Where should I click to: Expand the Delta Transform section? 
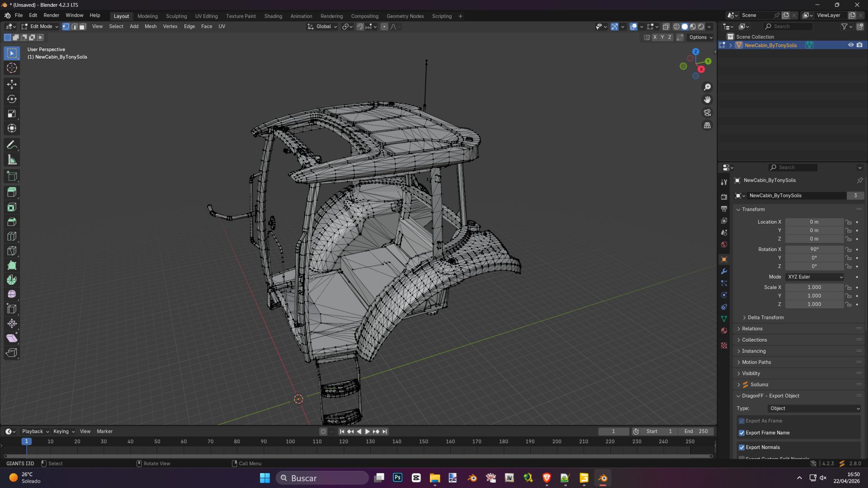point(765,318)
